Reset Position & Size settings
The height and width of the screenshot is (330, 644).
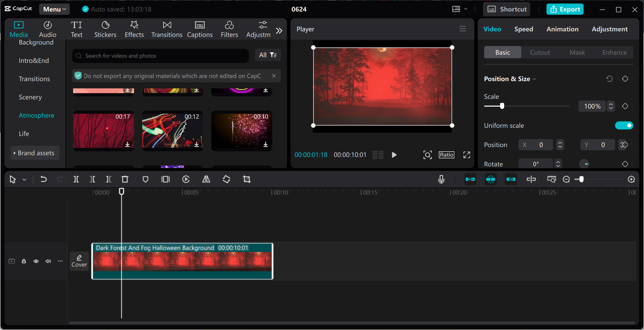609,79
